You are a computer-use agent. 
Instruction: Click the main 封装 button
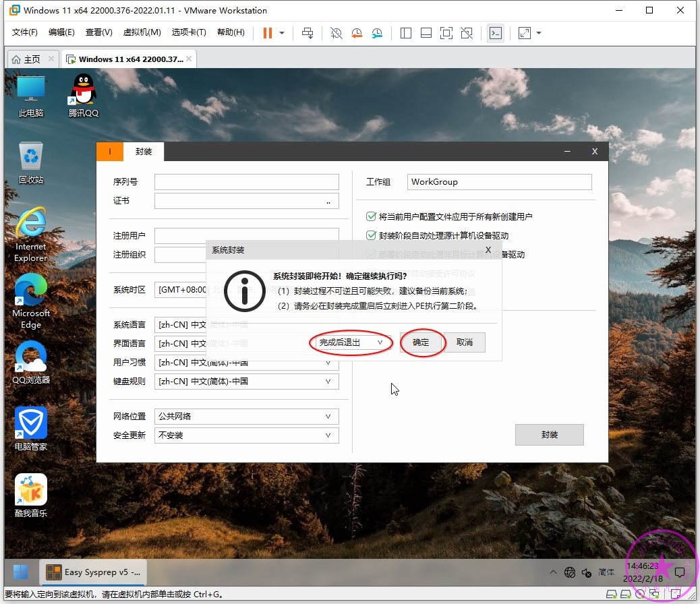click(549, 435)
